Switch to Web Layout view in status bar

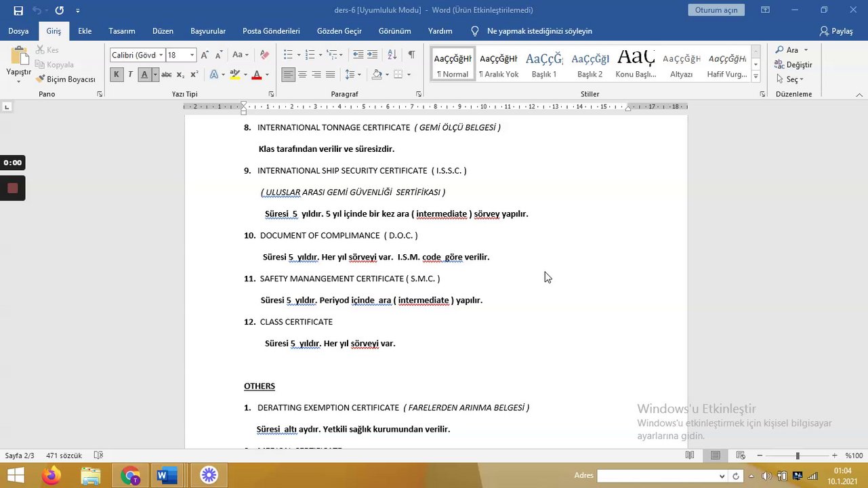point(741,455)
